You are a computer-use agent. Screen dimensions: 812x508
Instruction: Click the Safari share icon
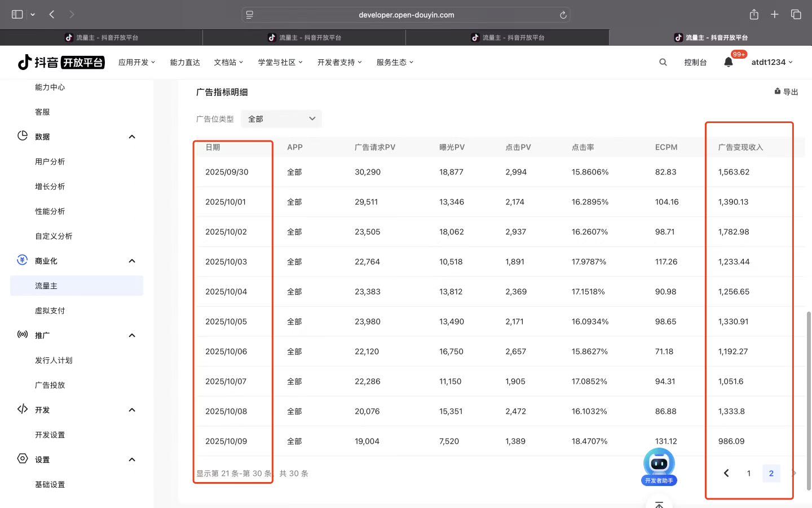click(x=754, y=15)
